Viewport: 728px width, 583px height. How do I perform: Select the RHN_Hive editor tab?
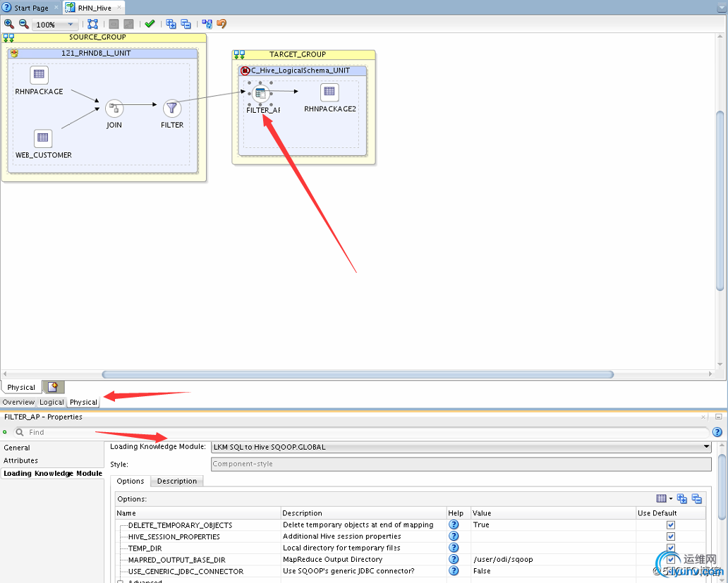coord(95,8)
